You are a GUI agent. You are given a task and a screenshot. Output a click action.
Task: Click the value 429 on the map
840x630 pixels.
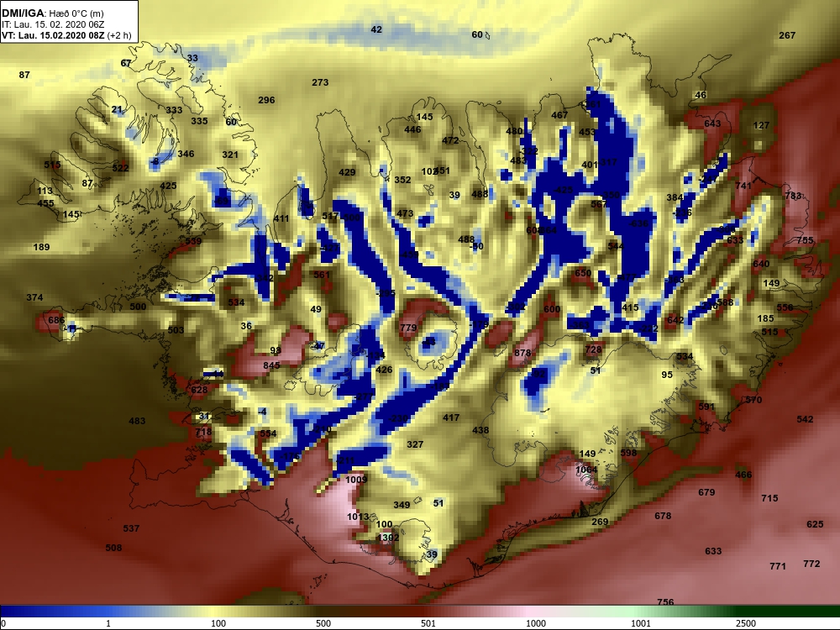347,172
